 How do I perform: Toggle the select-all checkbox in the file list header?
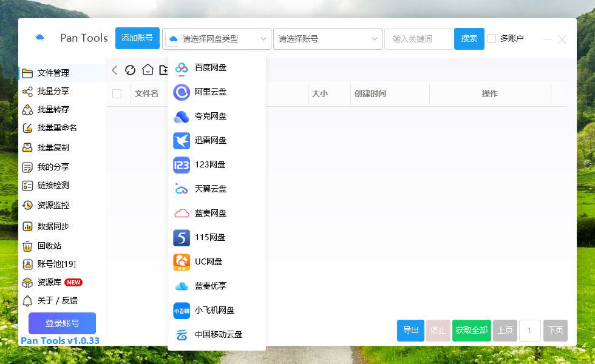pyautogui.click(x=118, y=94)
